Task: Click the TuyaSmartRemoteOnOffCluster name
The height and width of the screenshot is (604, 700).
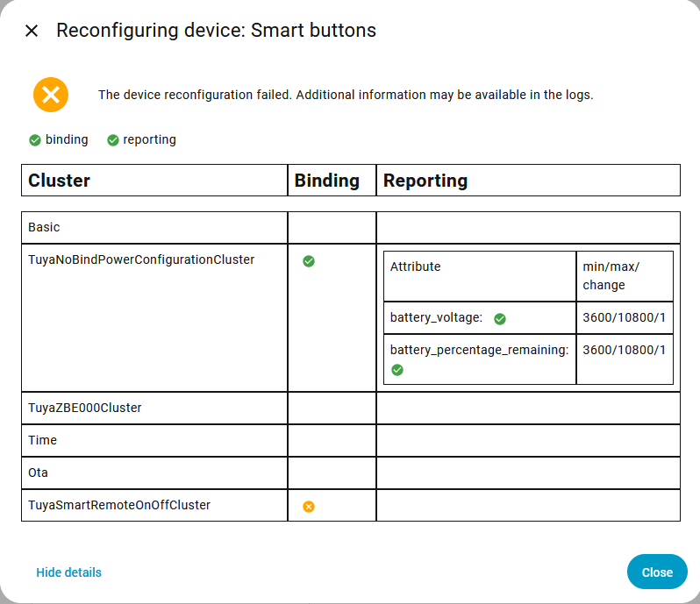Action: point(119,505)
